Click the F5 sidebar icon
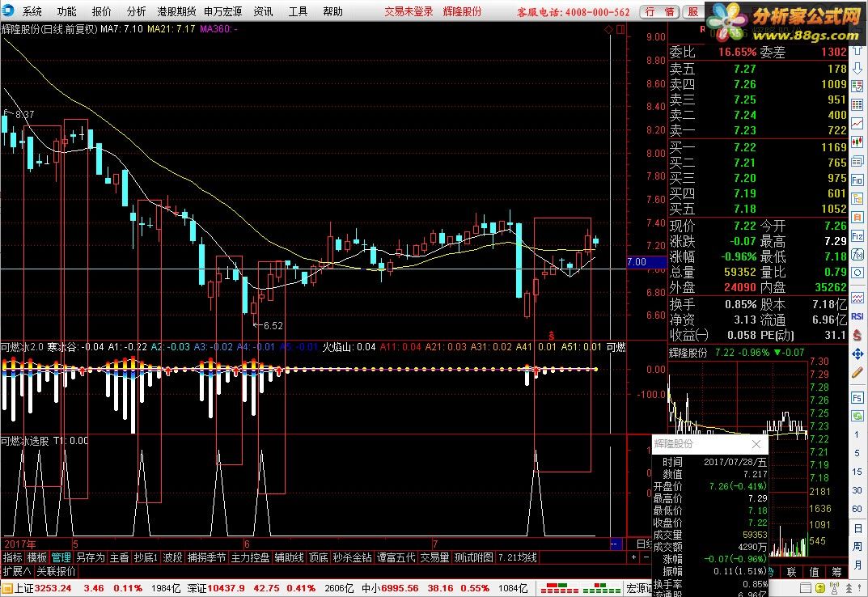 tap(857, 398)
